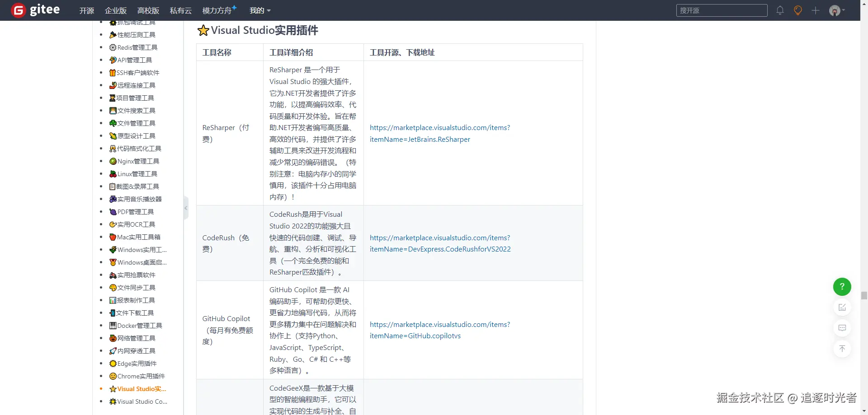Open the 开源 menu item
Viewport: 868px width, 415px height.
[x=87, y=10]
